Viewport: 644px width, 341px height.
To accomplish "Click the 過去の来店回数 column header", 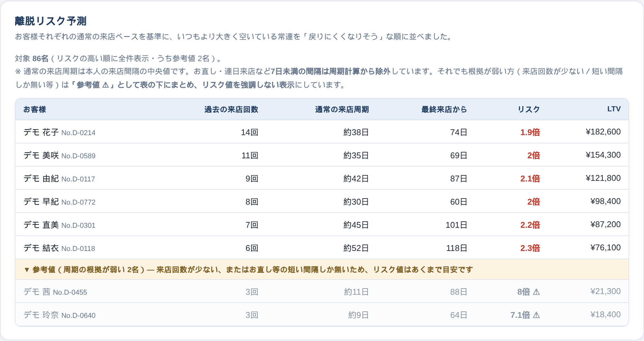I will [231, 109].
